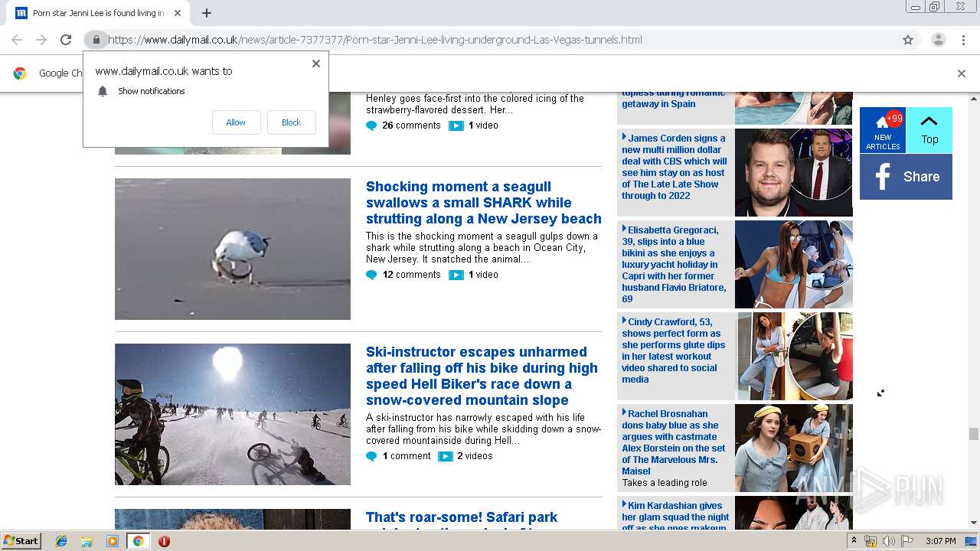Allow dailymail notifications

pyautogui.click(x=236, y=122)
